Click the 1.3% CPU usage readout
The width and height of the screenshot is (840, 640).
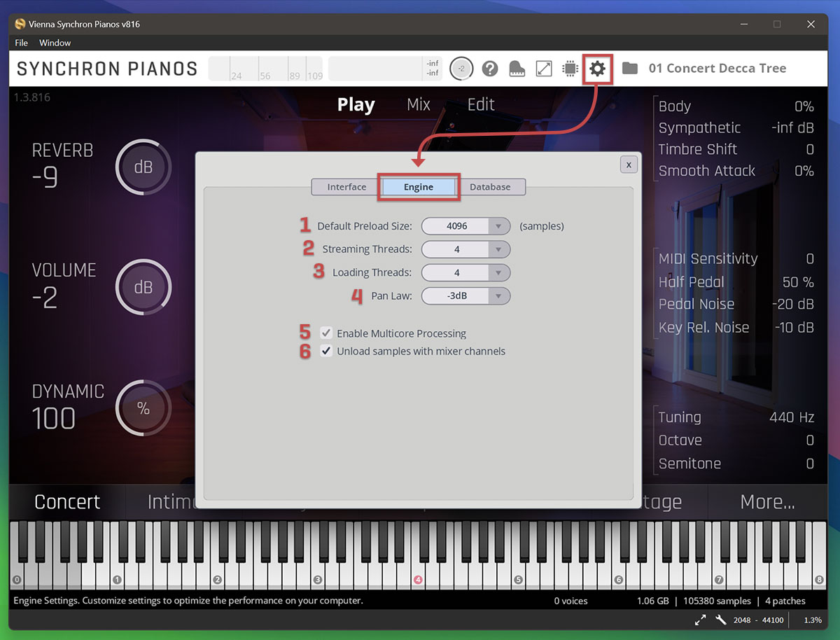[x=813, y=620]
